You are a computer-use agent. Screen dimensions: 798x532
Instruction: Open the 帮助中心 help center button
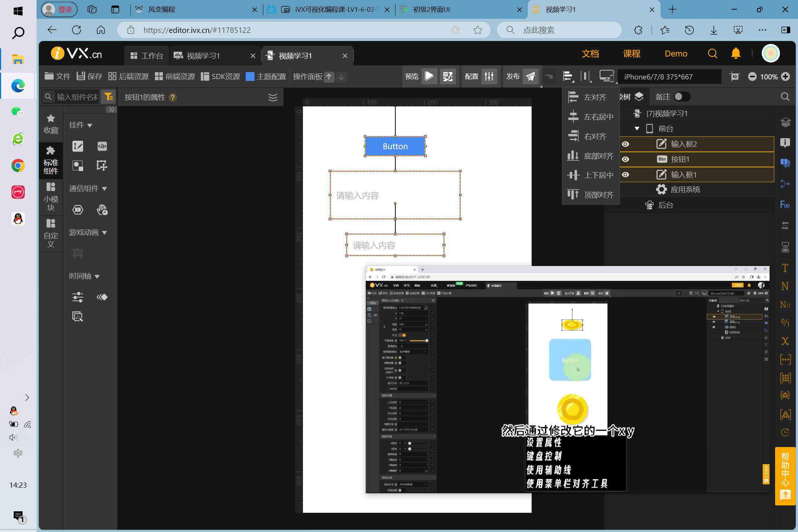click(x=785, y=476)
